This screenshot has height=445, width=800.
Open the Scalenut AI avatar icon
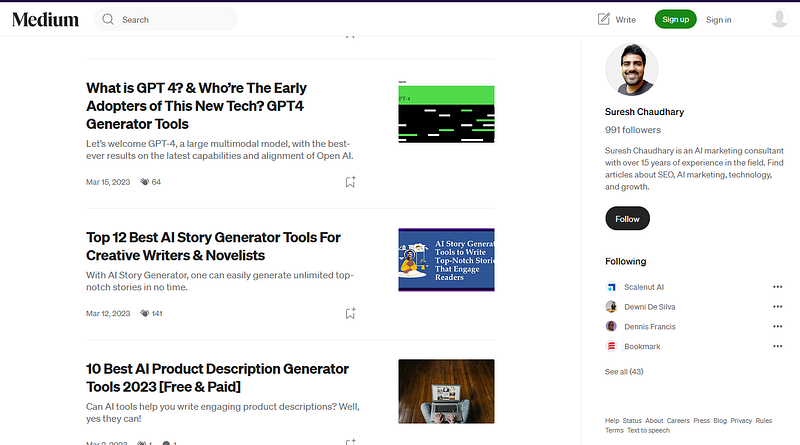611,287
